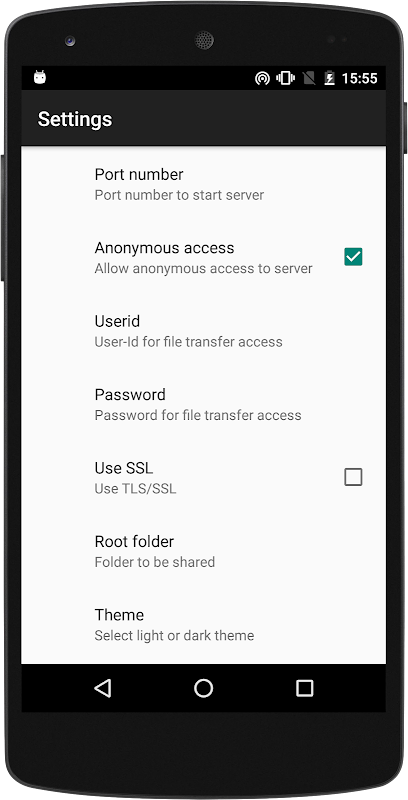
Task: Uncheck the Anonymous access checkbox
Action: pos(353,257)
